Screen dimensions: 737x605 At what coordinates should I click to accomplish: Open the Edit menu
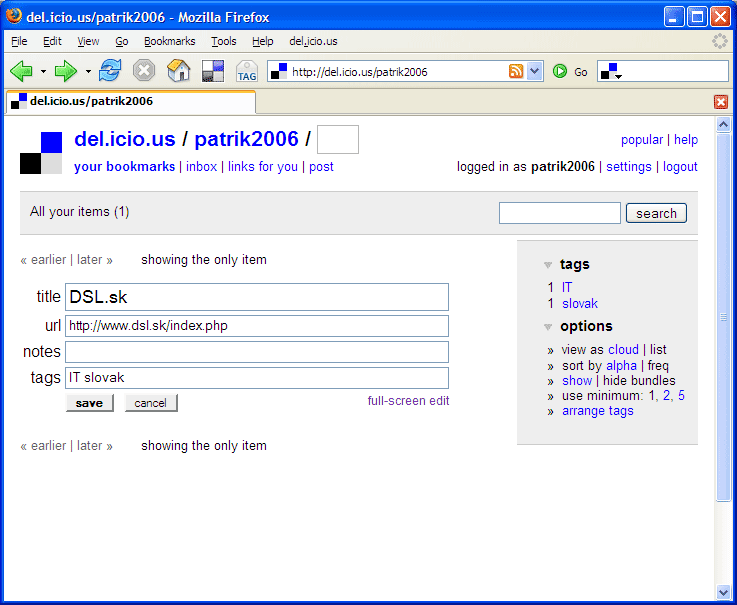[x=52, y=41]
